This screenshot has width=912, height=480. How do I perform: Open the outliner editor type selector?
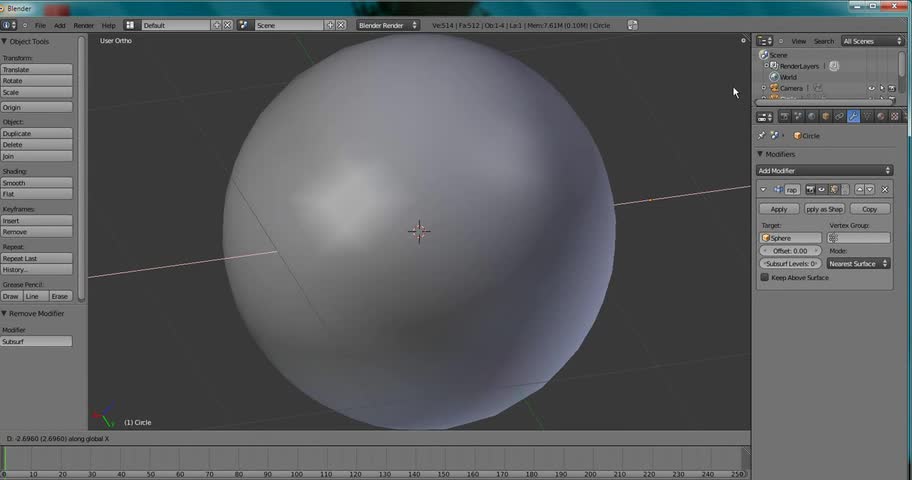764,41
